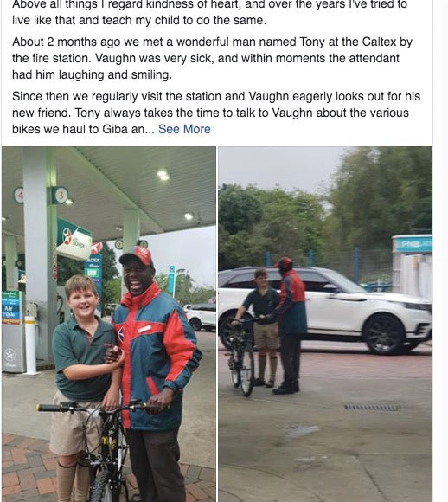
Task: Click the Air pump sign in left photo
Action: (x=11, y=307)
